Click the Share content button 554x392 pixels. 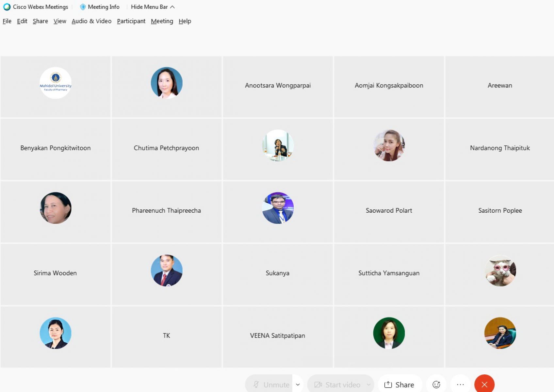tap(399, 384)
